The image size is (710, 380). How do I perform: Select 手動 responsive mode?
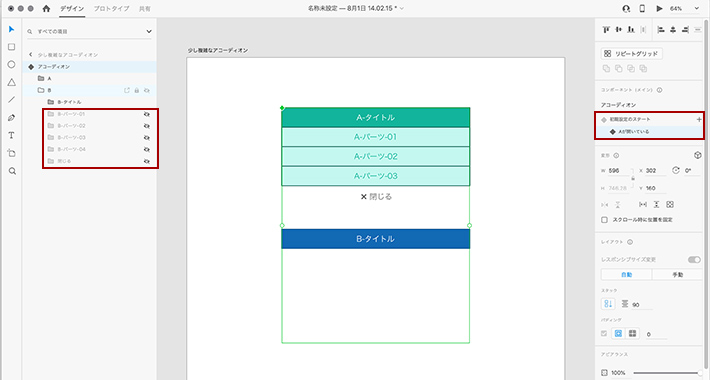(677, 275)
